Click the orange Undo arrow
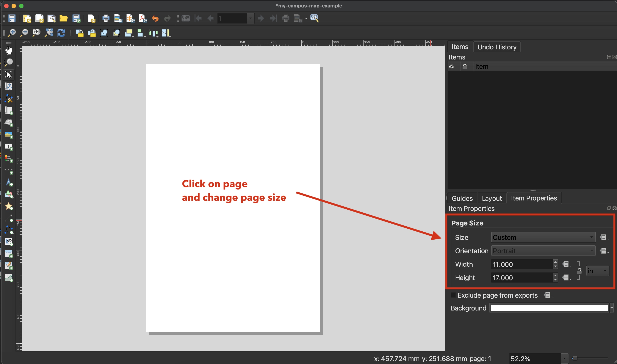 155,18
